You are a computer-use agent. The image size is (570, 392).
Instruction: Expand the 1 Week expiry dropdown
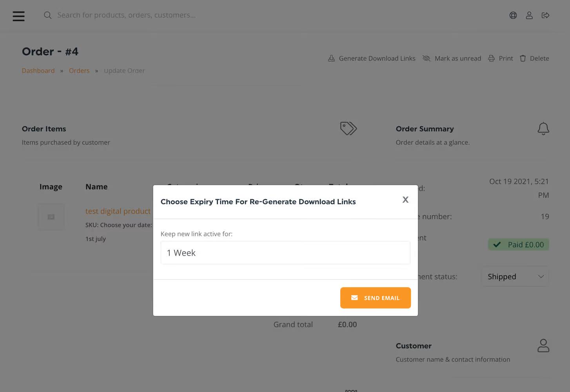click(285, 253)
